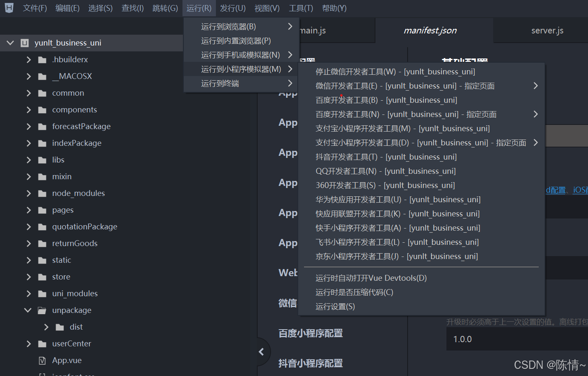The height and width of the screenshot is (376, 588).
Task: Run in 华为快应用开发者工具(U)
Action: [x=422, y=200]
